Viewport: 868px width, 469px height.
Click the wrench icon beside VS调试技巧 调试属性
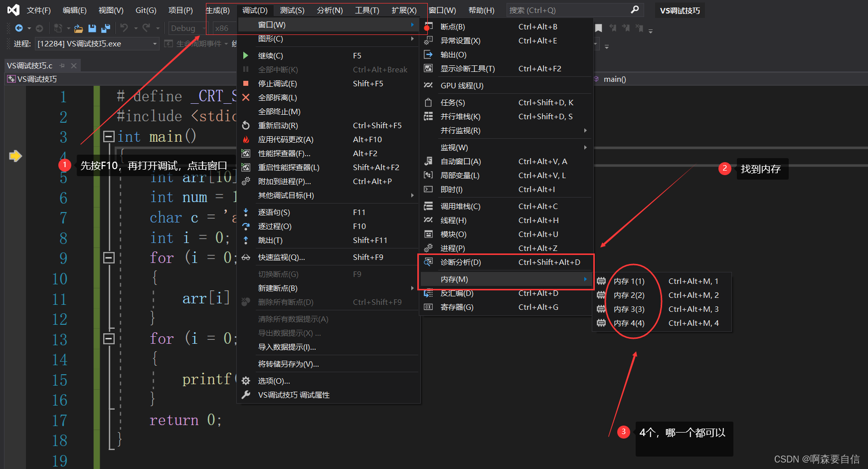246,395
